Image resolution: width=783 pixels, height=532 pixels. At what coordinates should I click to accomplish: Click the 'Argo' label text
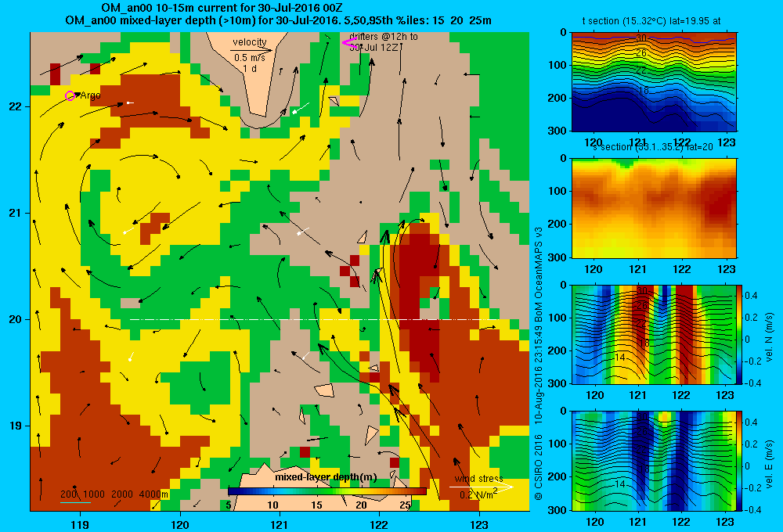90,95
